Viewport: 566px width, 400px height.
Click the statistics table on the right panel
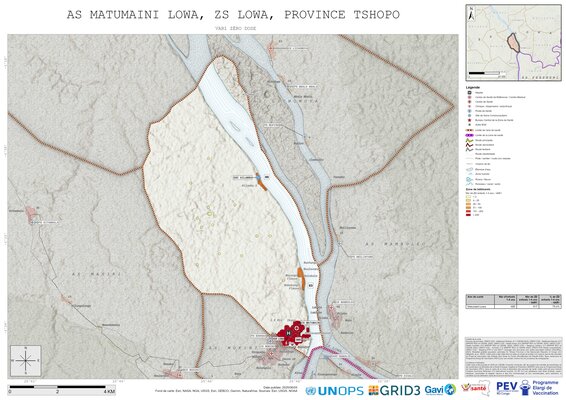coord(513,301)
